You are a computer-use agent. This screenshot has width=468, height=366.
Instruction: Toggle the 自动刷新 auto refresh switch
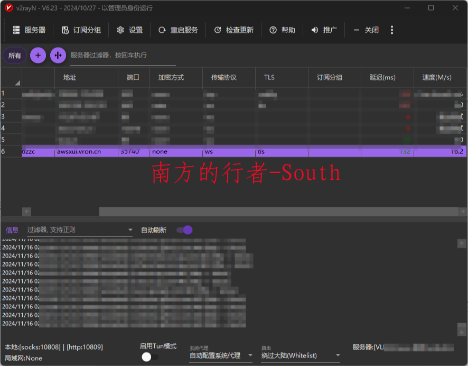click(185, 230)
